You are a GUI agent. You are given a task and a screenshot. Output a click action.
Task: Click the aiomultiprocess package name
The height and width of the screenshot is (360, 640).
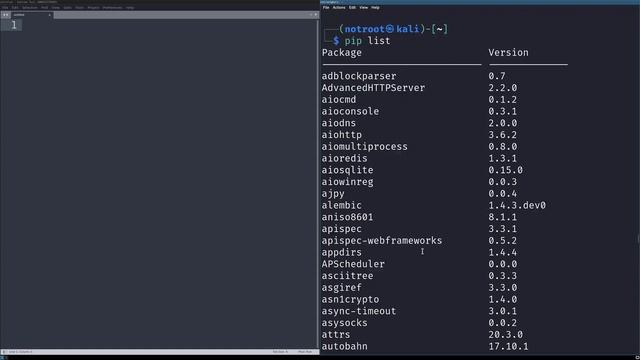[x=364, y=147]
